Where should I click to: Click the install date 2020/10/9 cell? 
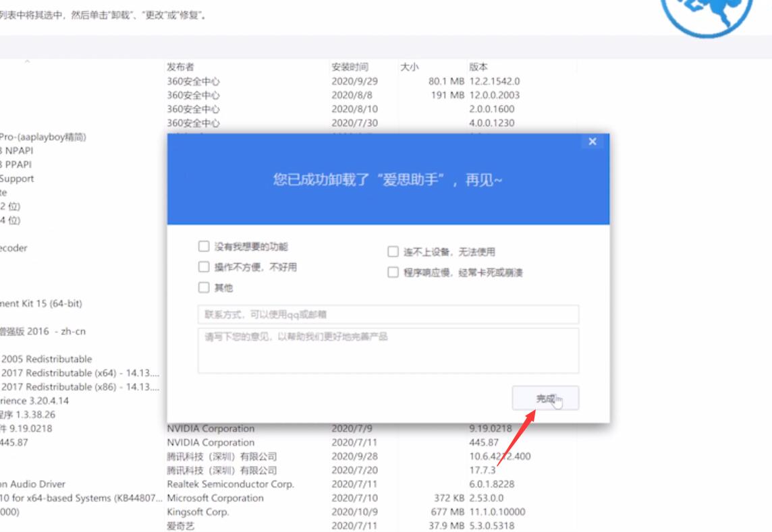(354, 512)
